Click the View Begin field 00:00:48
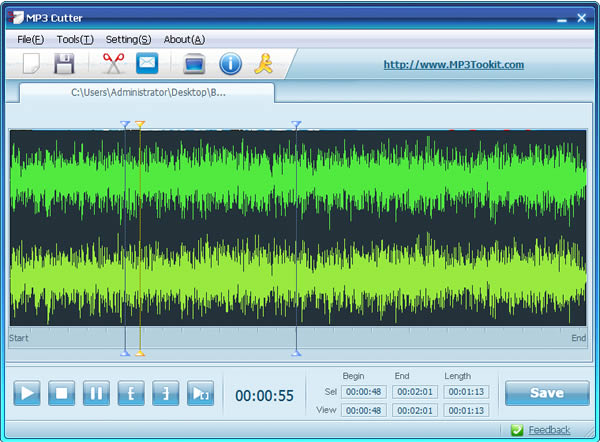 tap(364, 411)
